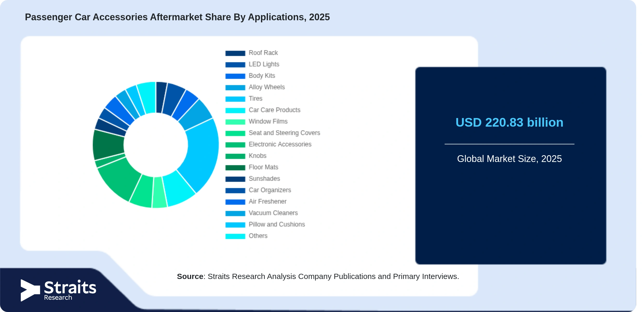The width and height of the screenshot is (644, 312).
Task: Click the Knobs legend label
Action: click(258, 156)
